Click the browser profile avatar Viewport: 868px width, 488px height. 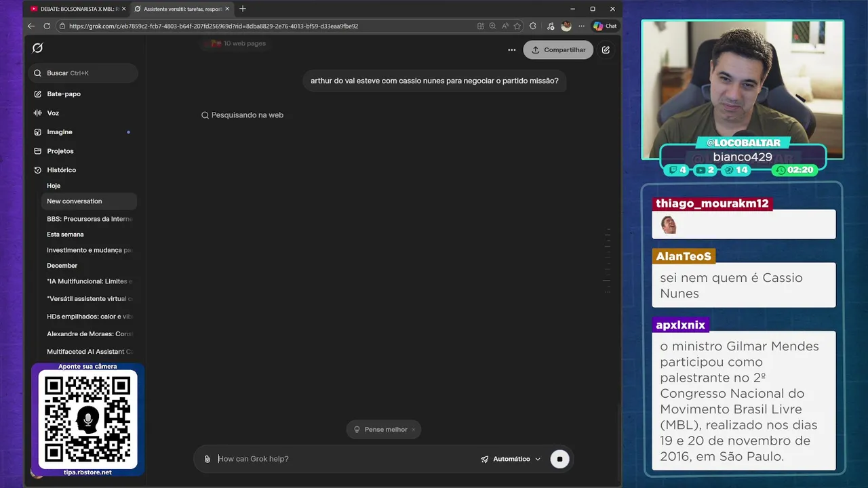tap(566, 26)
